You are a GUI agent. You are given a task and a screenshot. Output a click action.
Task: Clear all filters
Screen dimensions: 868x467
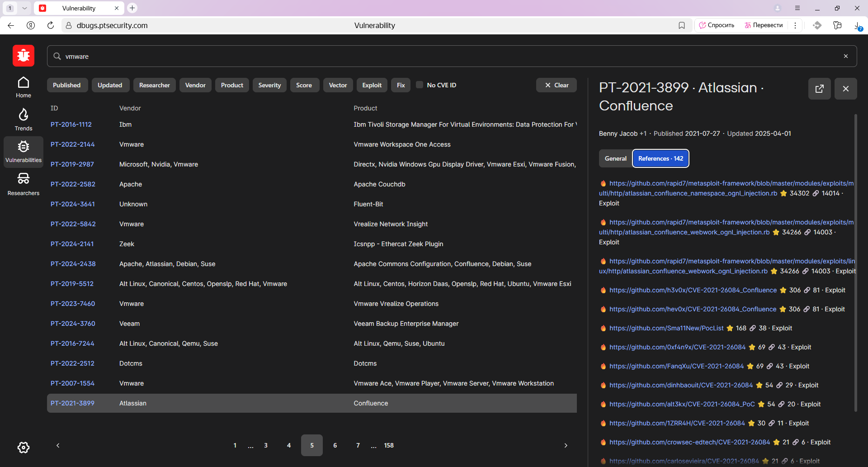(x=557, y=85)
